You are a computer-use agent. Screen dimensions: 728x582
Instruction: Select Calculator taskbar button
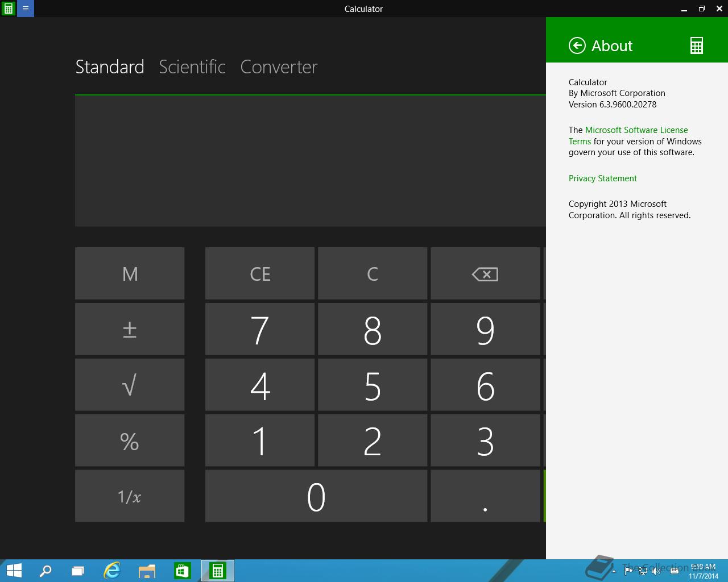[218, 571]
